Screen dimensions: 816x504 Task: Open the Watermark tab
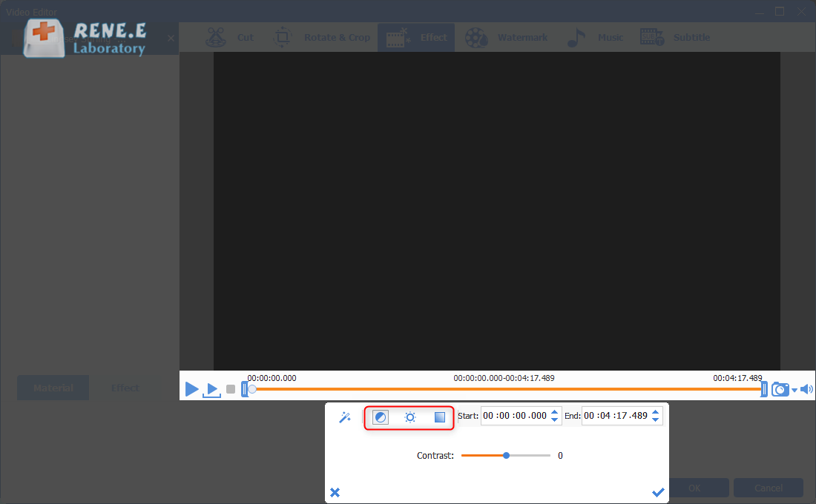[507, 38]
